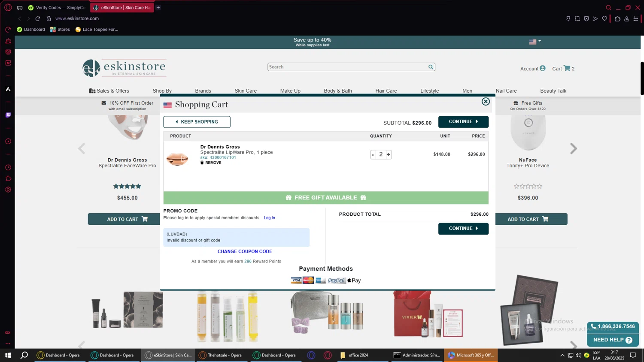Open Twitch in Opera sidebar
644x362 pixels.
[x=8, y=115]
